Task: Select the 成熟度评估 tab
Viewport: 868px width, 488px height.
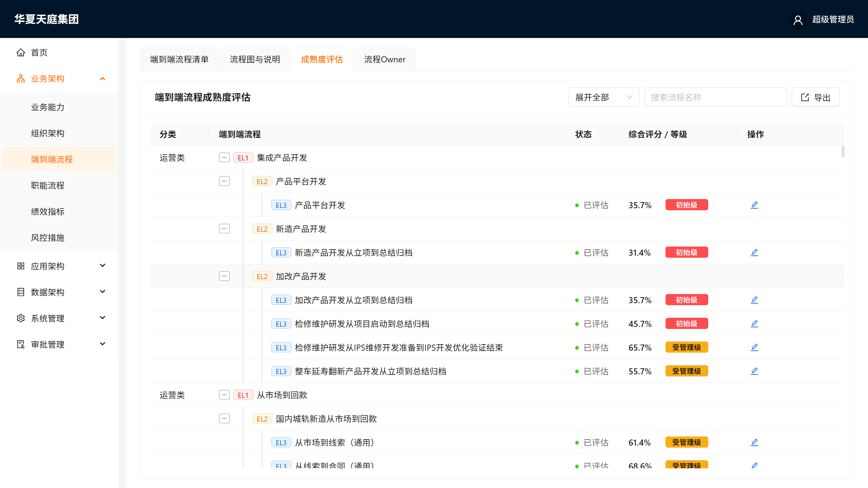Action: tap(322, 59)
